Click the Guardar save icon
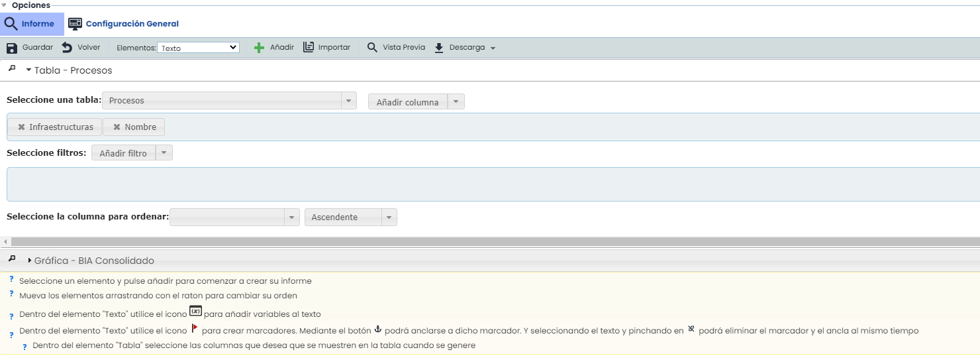 pyautogui.click(x=12, y=48)
